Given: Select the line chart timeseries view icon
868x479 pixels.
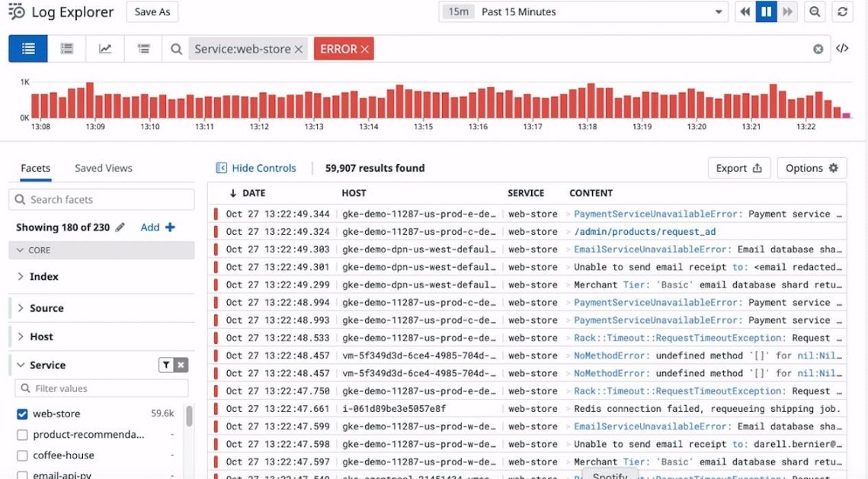Looking at the screenshot, I should (x=104, y=48).
